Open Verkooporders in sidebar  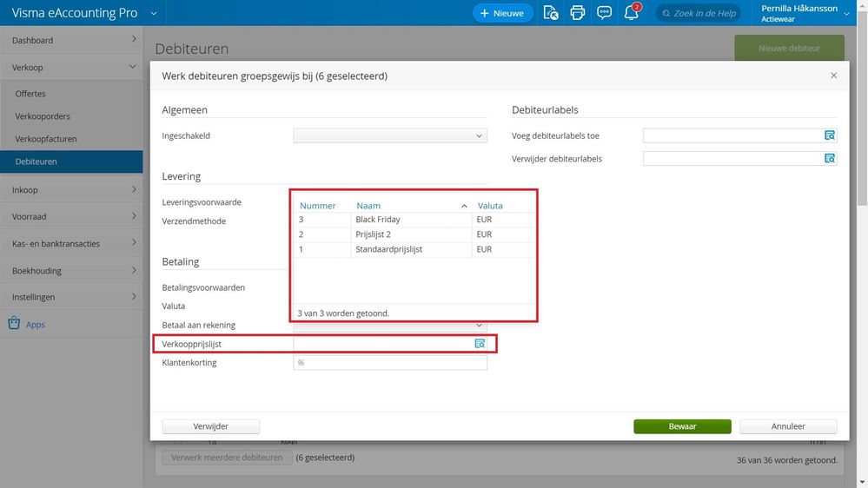tap(43, 116)
